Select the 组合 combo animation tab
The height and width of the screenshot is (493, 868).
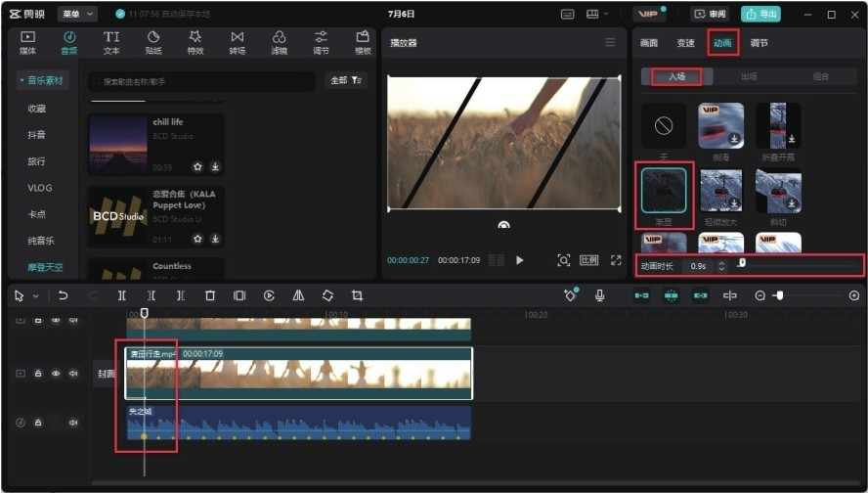coord(820,76)
